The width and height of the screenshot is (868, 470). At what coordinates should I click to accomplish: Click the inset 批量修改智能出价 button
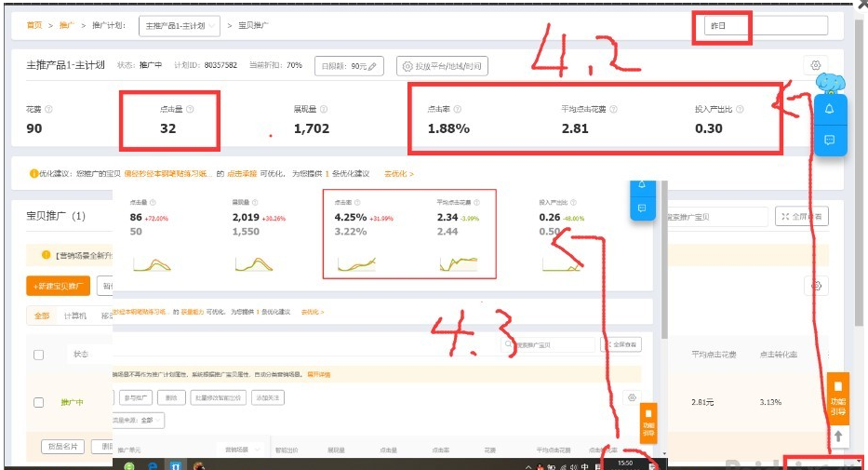(218, 398)
